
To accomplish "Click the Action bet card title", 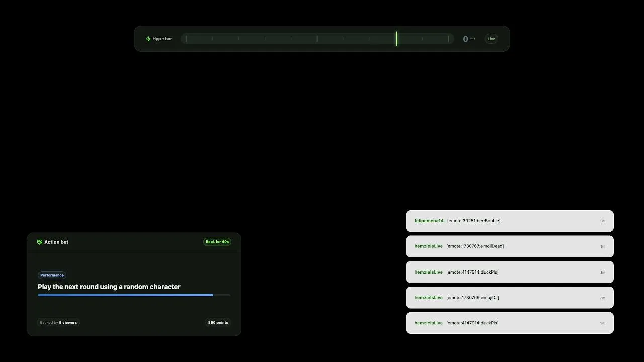I will 56,242.
